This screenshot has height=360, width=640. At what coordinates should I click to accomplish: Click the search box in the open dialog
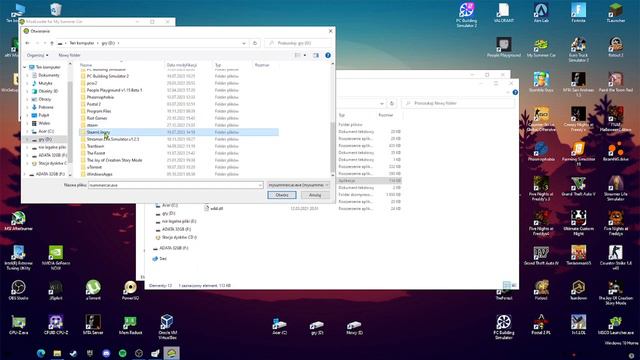click(x=298, y=43)
